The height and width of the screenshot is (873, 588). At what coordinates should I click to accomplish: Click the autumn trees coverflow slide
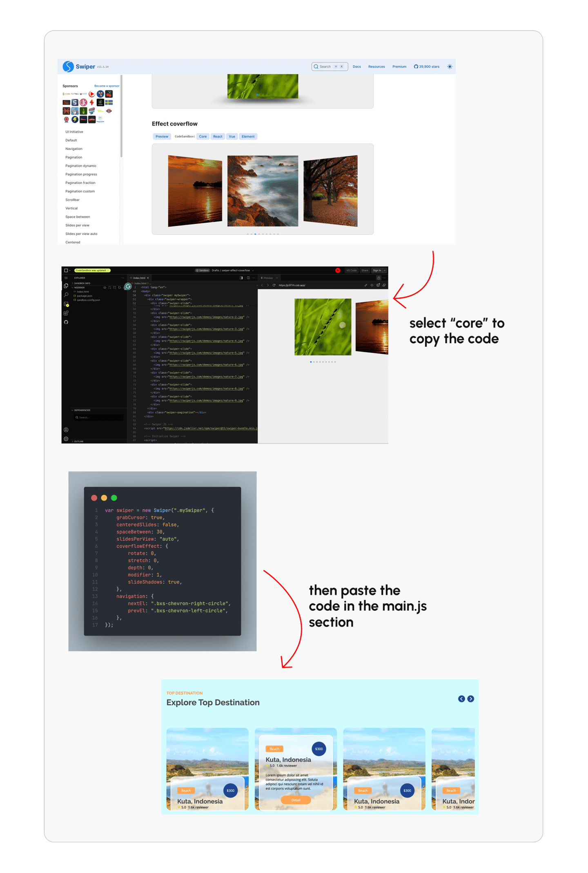click(330, 191)
